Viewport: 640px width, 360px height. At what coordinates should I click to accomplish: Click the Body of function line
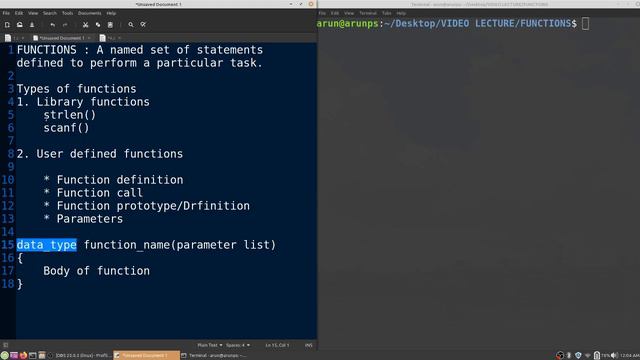coord(96,271)
